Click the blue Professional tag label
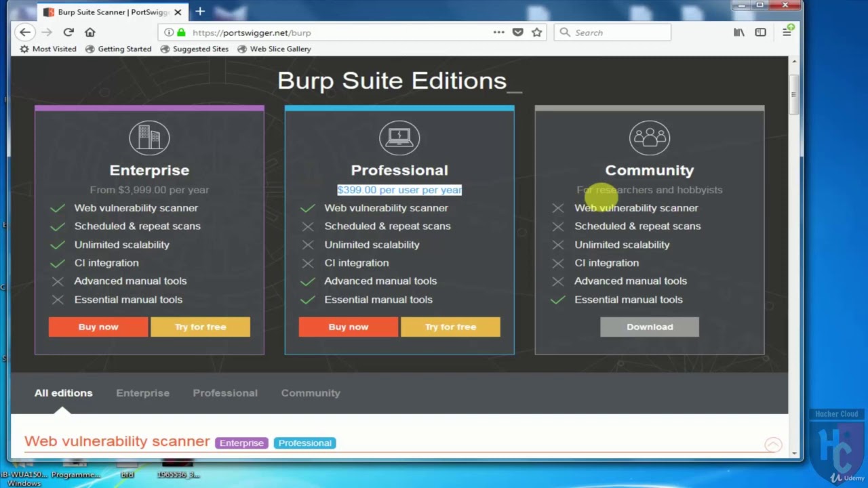868x488 pixels. tap(305, 443)
